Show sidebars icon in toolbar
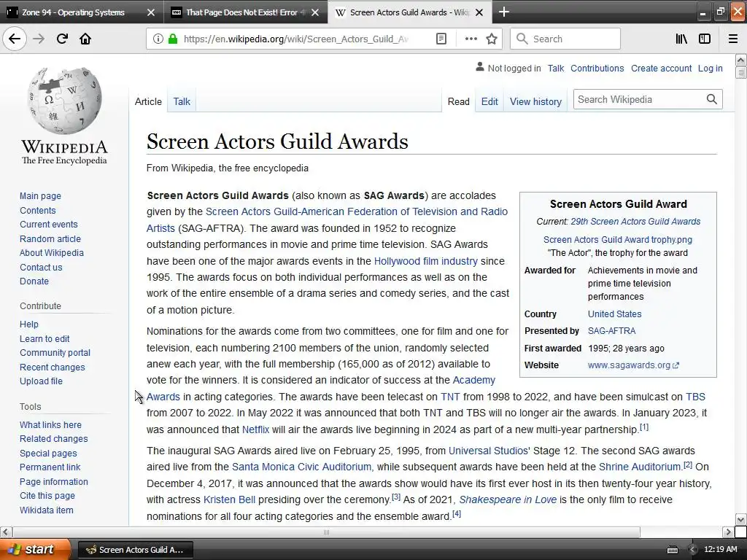Viewport: 747px width, 560px height. tap(705, 39)
